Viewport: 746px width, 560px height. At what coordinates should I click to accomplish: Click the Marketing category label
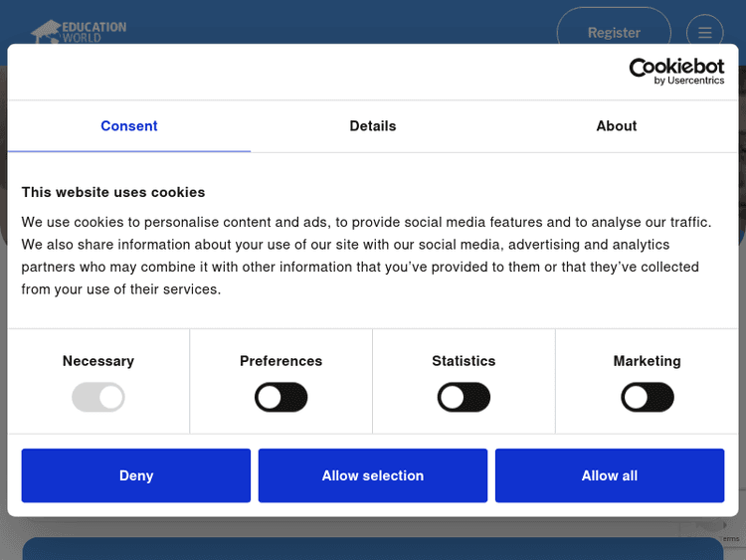click(647, 361)
